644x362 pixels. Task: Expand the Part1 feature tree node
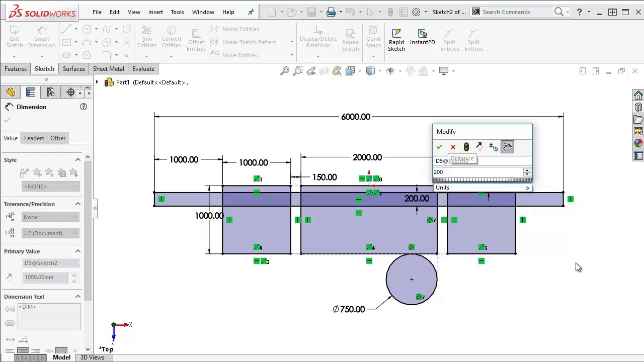coord(97,82)
